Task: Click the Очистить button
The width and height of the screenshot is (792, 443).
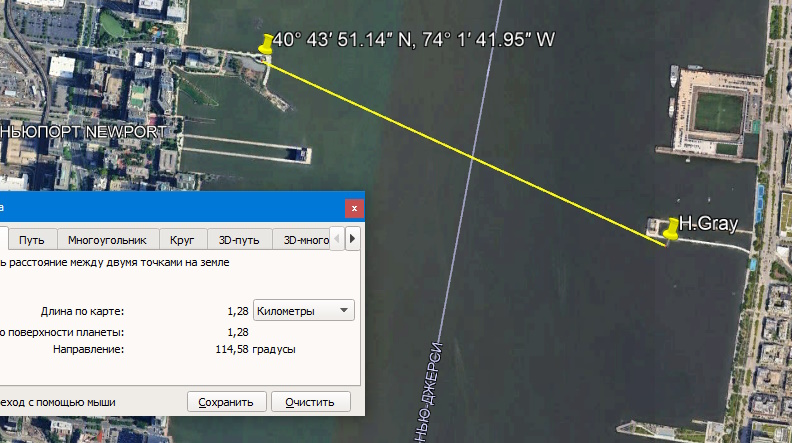Action: (310, 402)
